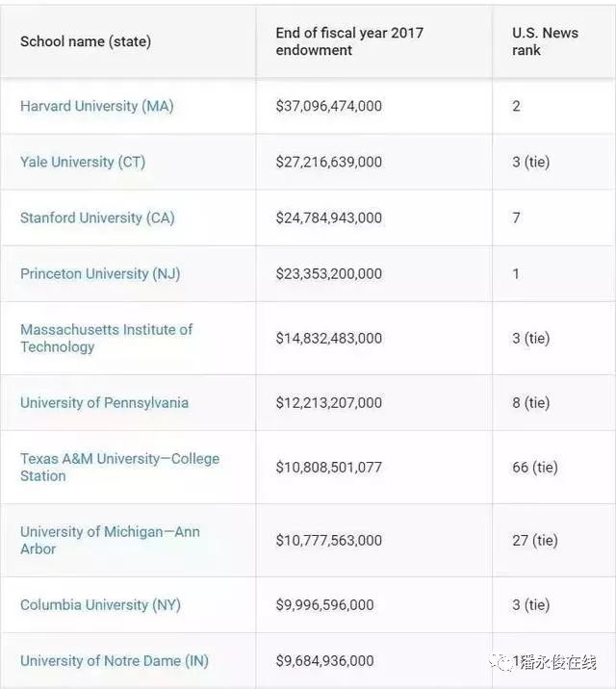Select the Princeton University (NJ) link
Image resolution: width=616 pixels, height=689 pixels.
point(100,273)
